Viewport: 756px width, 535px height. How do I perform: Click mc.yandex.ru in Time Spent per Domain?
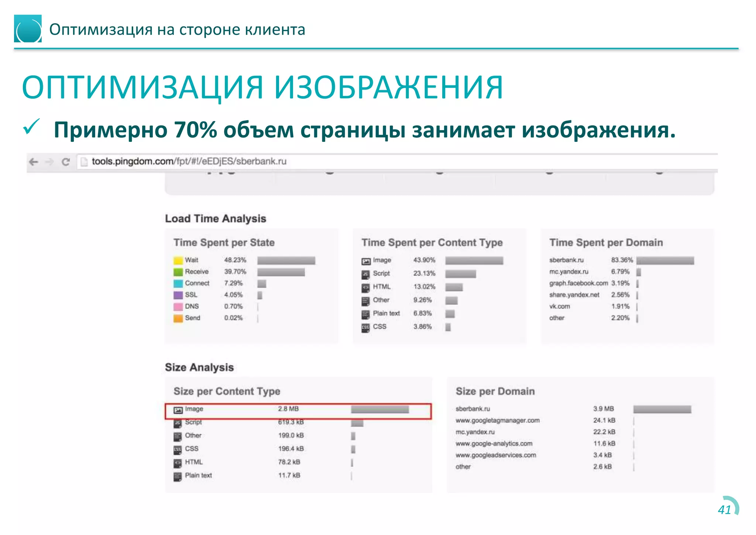568,272
